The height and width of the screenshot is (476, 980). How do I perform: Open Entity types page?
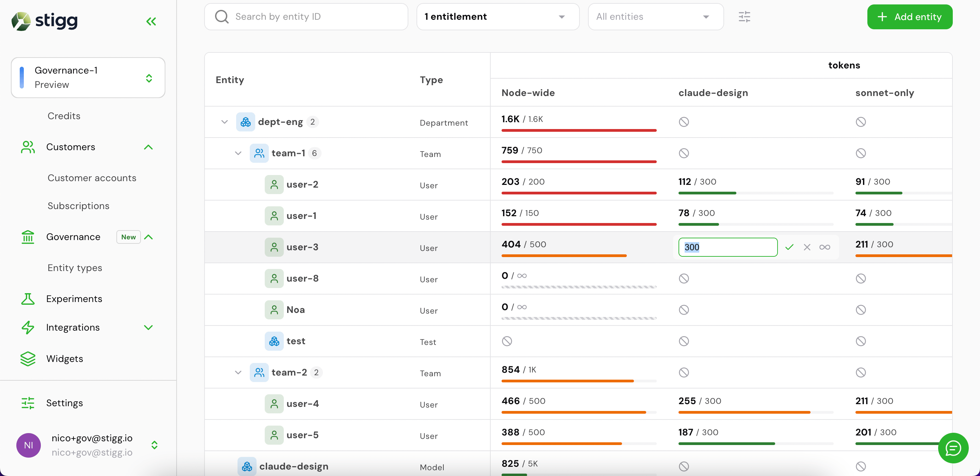[x=75, y=268]
